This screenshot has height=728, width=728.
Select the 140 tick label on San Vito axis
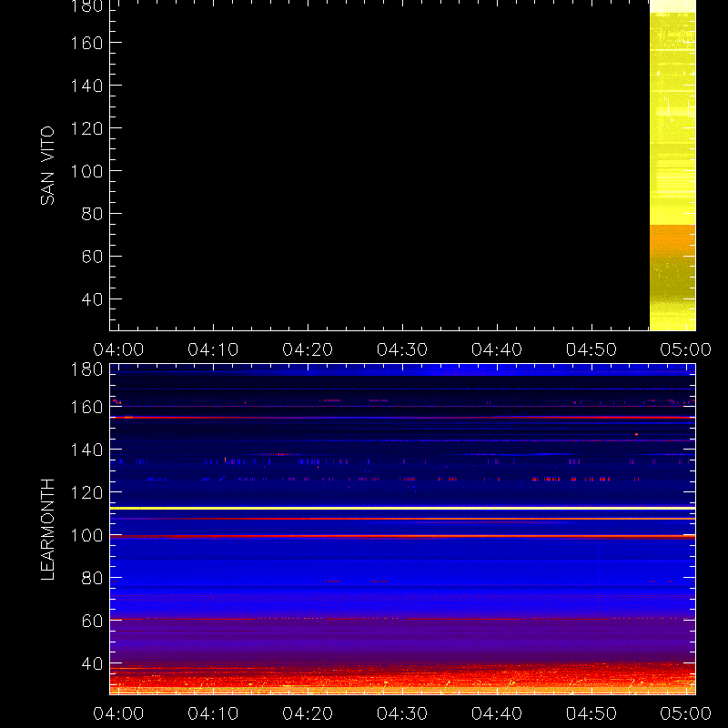(x=86, y=86)
